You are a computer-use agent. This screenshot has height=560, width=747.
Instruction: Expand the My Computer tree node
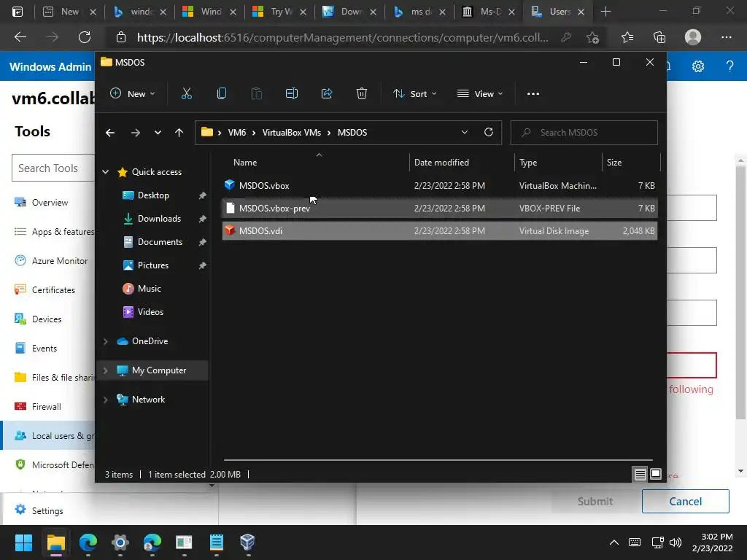click(x=106, y=370)
